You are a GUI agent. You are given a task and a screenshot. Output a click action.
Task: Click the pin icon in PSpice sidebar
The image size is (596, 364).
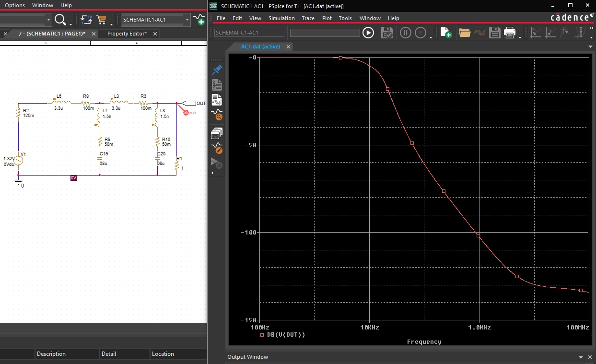(217, 70)
